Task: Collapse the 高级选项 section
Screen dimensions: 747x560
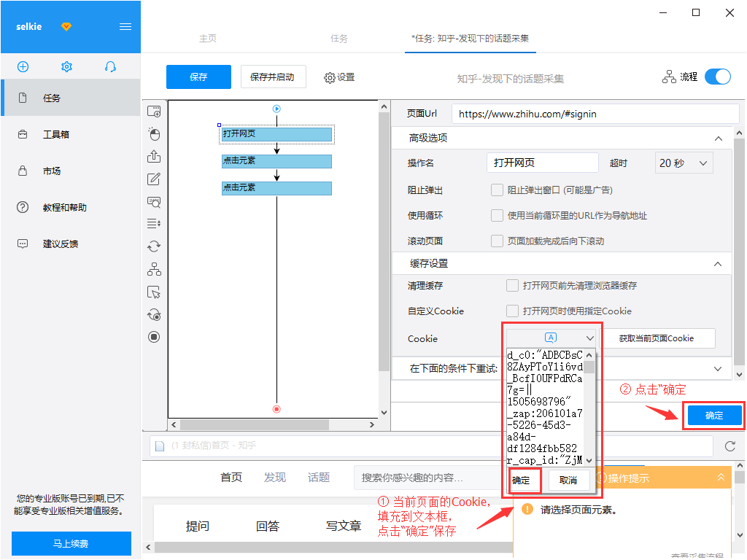Action: [x=718, y=138]
